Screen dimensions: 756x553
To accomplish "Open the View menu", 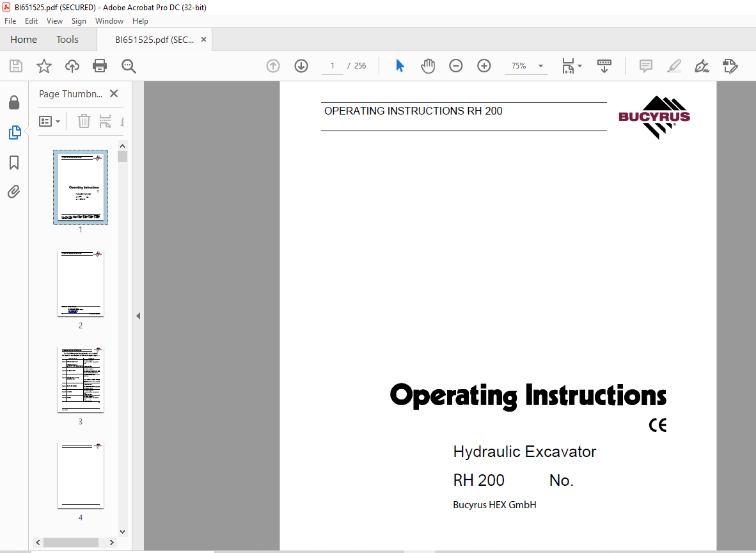I will (x=55, y=21).
